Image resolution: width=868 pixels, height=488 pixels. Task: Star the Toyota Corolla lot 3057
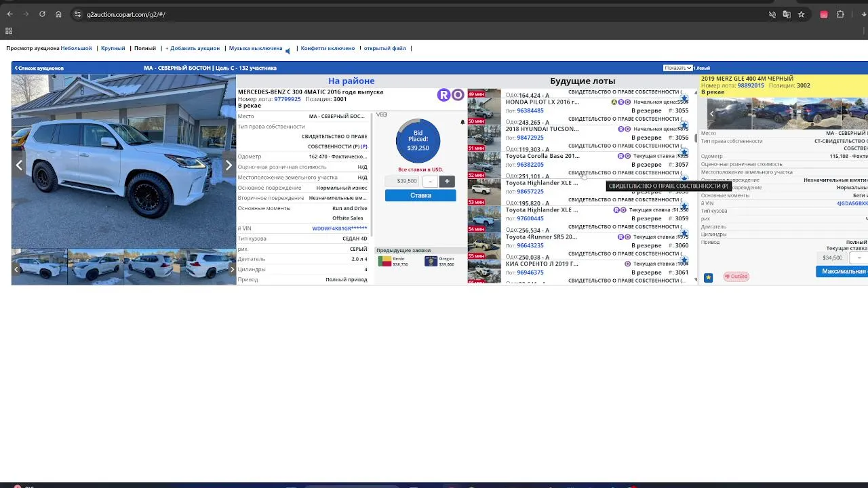pyautogui.click(x=684, y=152)
